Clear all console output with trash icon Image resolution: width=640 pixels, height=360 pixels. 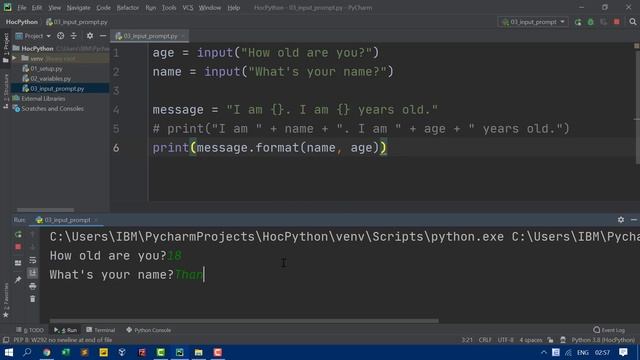point(33,299)
